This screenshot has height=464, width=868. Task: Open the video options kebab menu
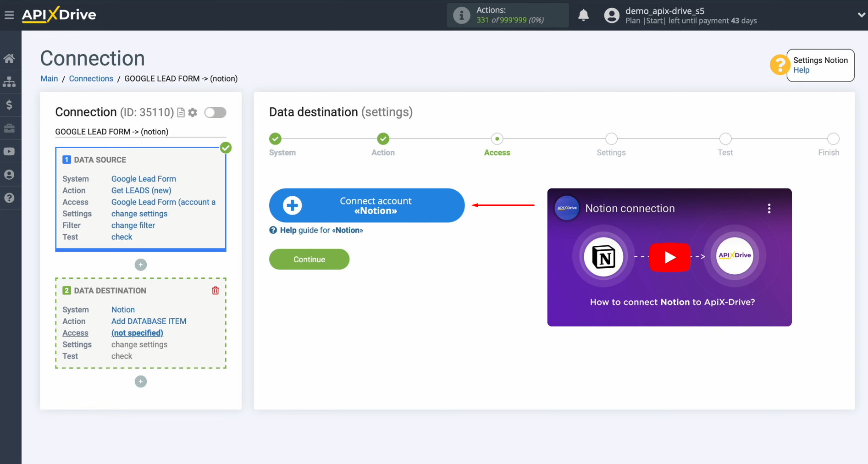point(769,208)
